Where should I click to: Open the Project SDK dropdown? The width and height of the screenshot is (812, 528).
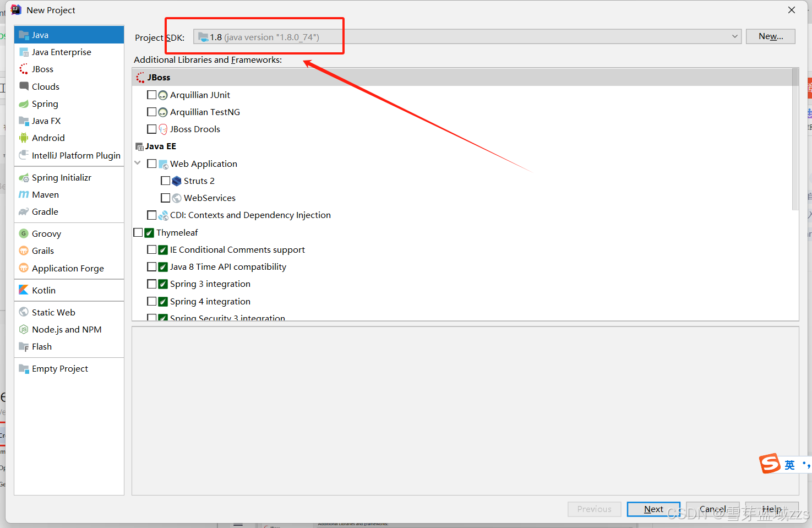click(467, 37)
